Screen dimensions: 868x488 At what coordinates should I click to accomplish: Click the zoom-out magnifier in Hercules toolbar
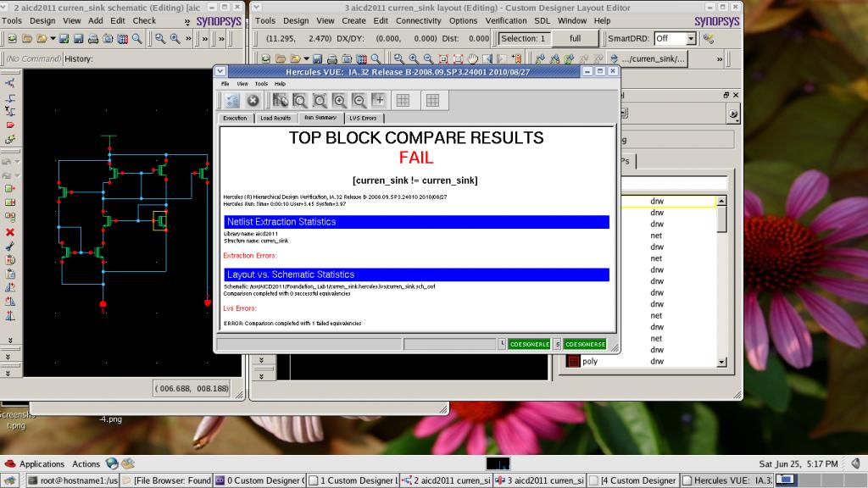[x=359, y=100]
